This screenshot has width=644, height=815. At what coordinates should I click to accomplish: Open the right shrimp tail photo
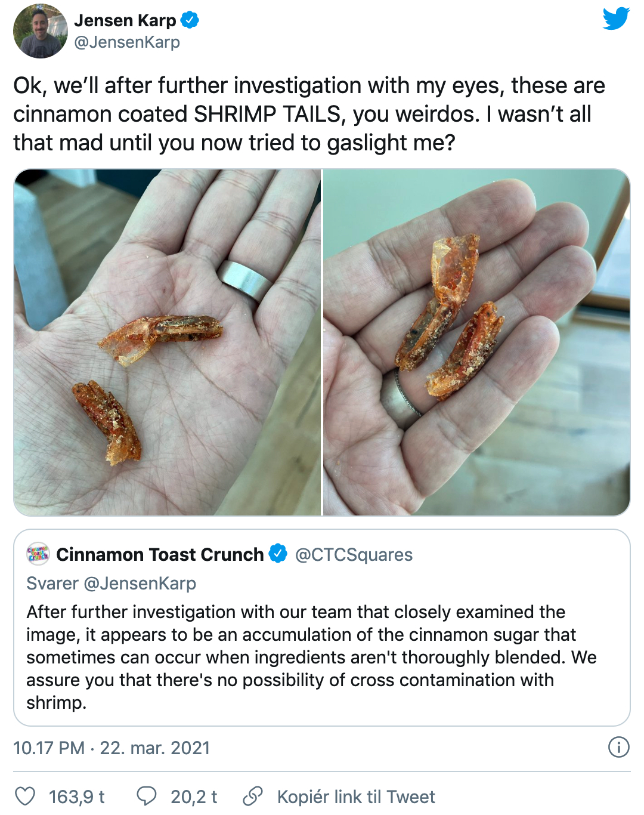coord(476,342)
